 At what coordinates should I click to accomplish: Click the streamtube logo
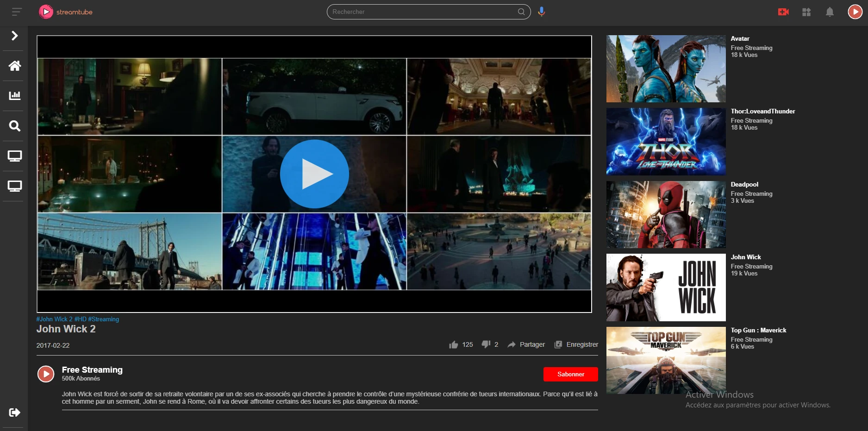65,12
